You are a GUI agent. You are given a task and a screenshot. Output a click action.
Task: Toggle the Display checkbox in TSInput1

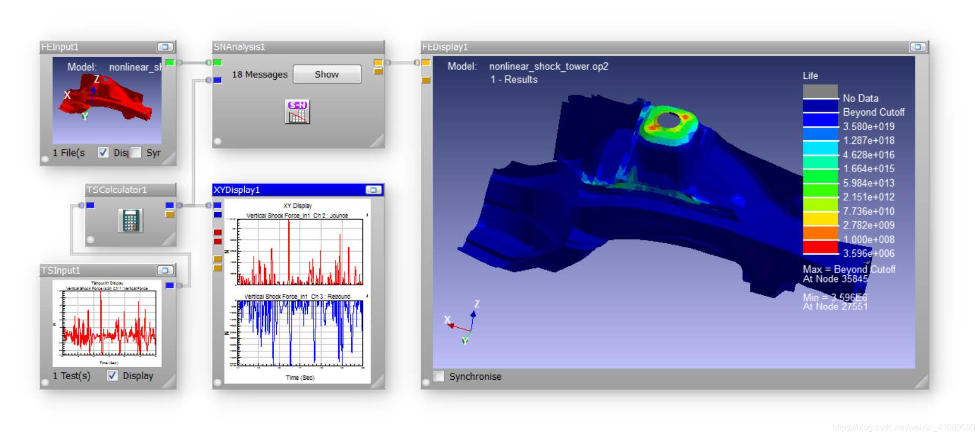(x=112, y=376)
